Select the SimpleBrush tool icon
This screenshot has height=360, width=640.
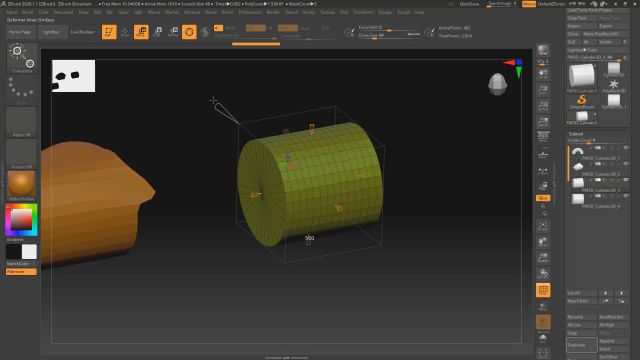tap(582, 101)
